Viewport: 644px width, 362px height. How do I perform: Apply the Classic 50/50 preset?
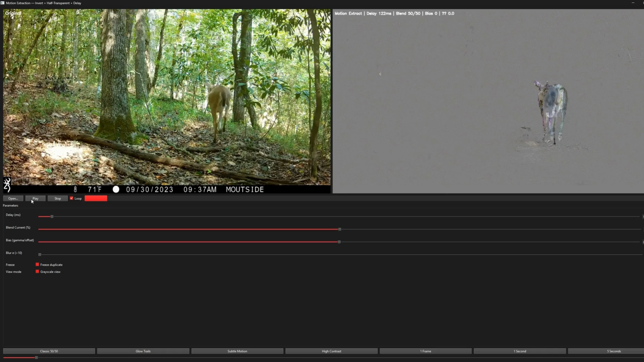pyautogui.click(x=49, y=351)
